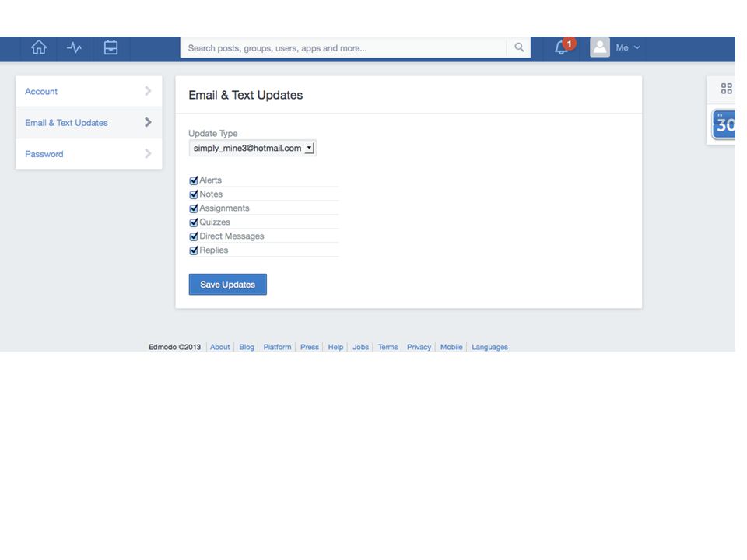The image size is (747, 560).
Task: Click the Alerts label text
Action: pyautogui.click(x=211, y=180)
